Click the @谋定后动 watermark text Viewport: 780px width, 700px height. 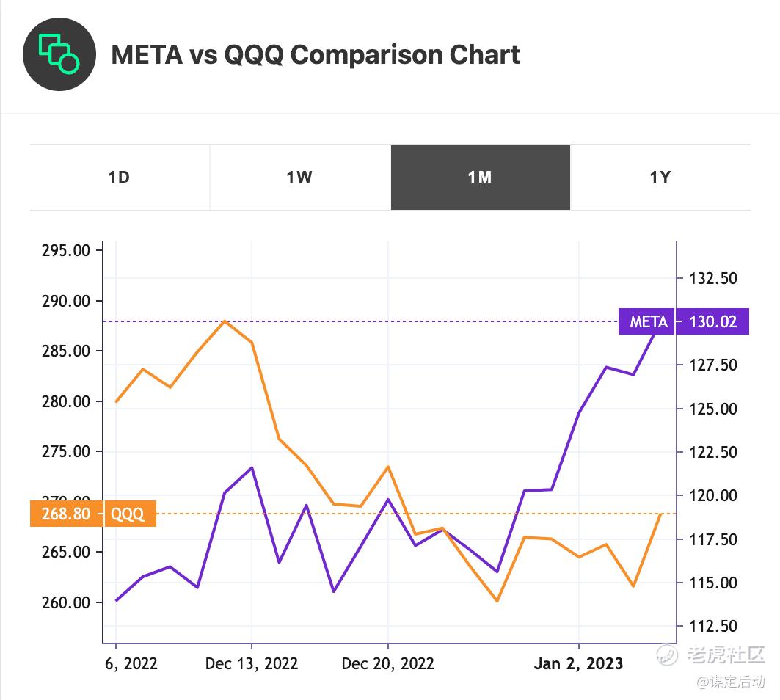(730, 682)
